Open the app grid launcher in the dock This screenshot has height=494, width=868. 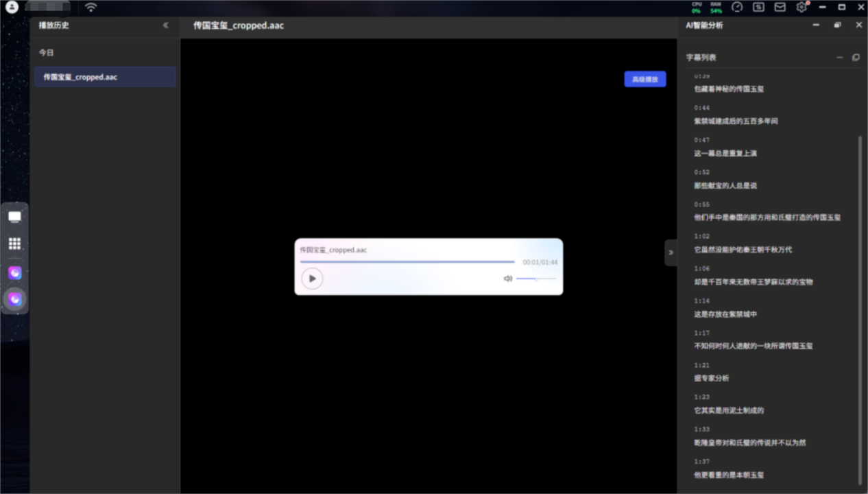tap(14, 244)
